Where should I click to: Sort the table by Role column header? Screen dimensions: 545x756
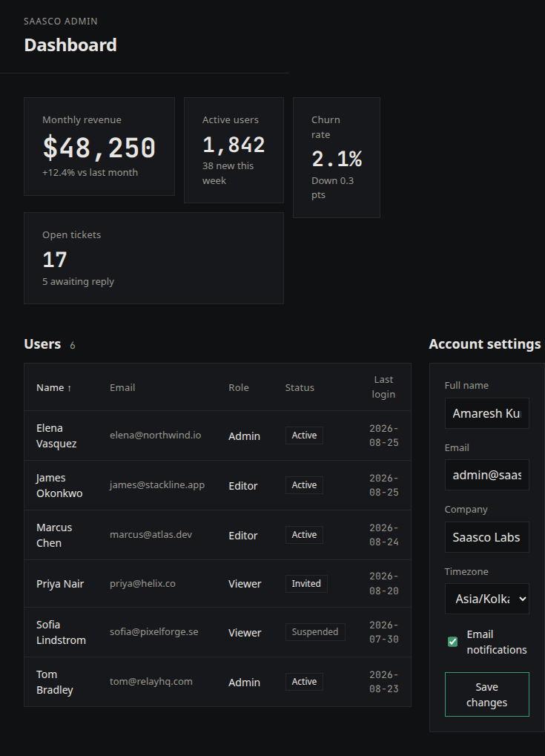239,387
